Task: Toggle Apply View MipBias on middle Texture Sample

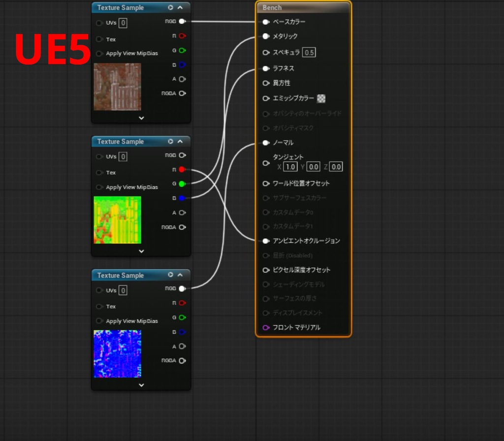Action: pos(99,187)
